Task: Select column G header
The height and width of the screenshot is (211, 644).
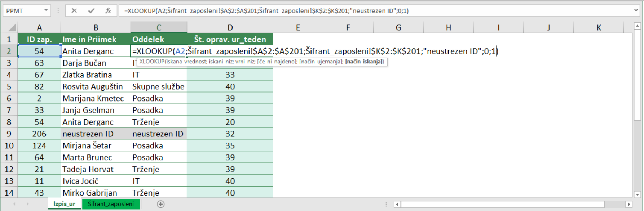Action: [398, 28]
